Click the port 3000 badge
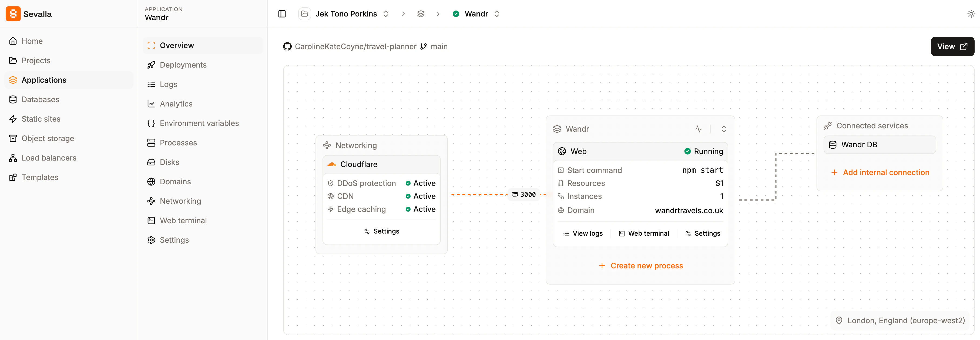The width and height of the screenshot is (980, 340). pos(523,195)
